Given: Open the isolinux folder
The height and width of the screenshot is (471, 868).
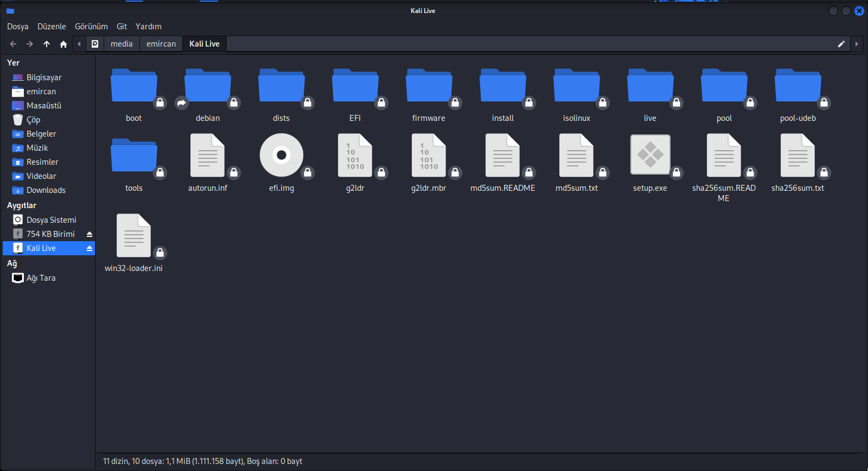Looking at the screenshot, I should tap(577, 86).
